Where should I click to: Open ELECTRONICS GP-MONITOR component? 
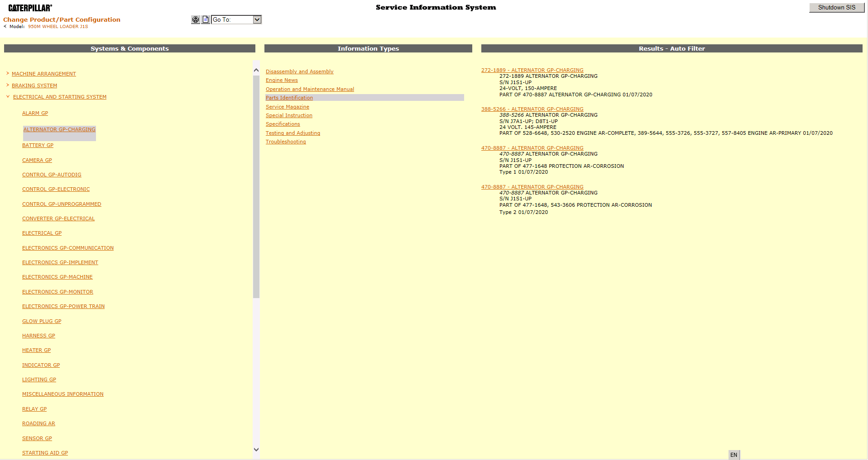point(58,292)
